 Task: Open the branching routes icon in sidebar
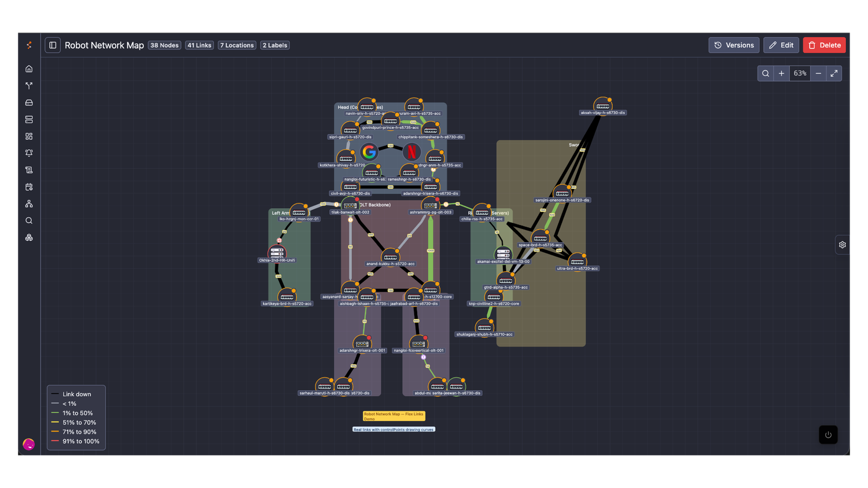coord(29,86)
